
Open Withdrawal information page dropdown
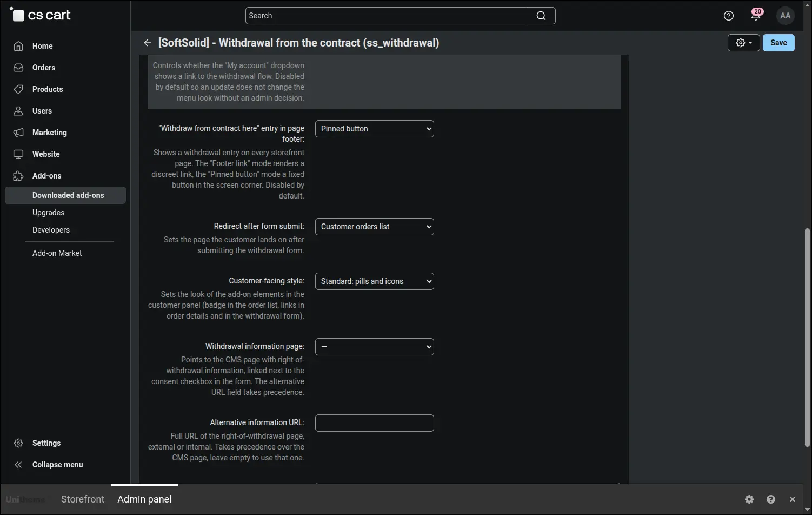click(x=375, y=347)
